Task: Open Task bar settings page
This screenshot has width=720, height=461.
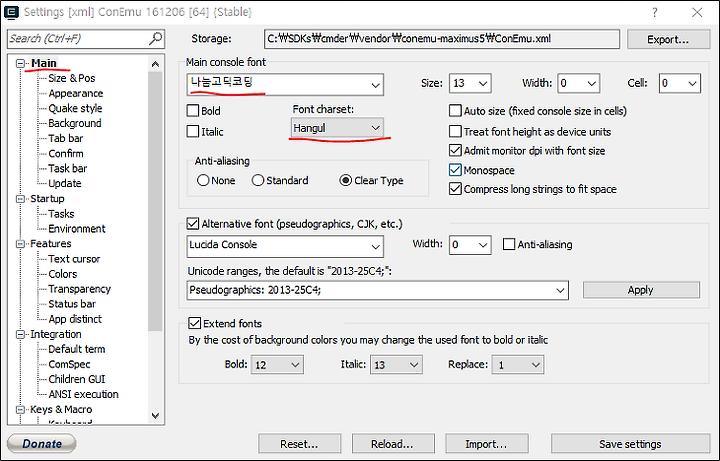Action: coord(68,169)
